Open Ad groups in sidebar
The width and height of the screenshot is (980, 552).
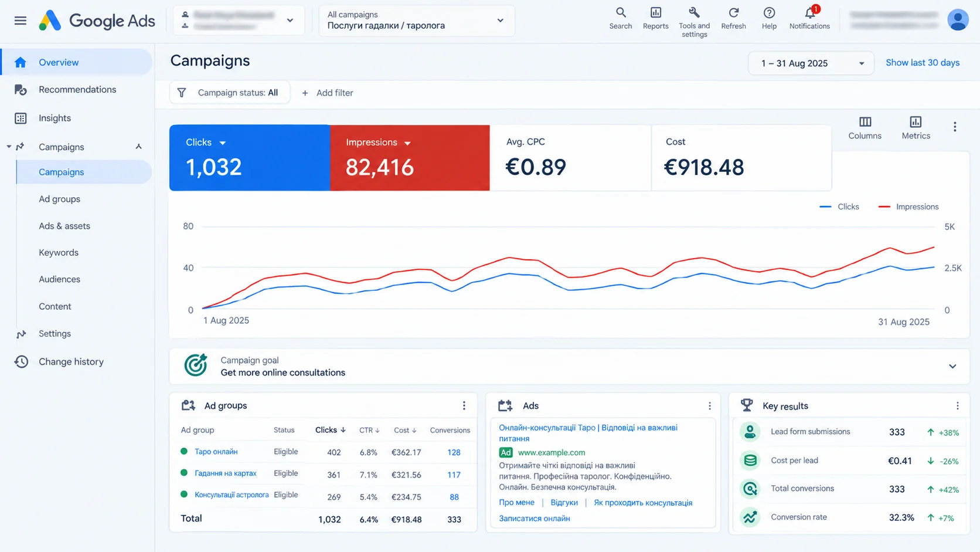[x=59, y=199]
